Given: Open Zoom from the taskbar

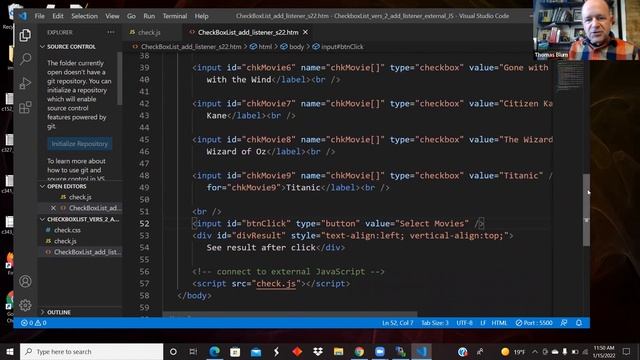Looking at the screenshot, I should click(380, 351).
